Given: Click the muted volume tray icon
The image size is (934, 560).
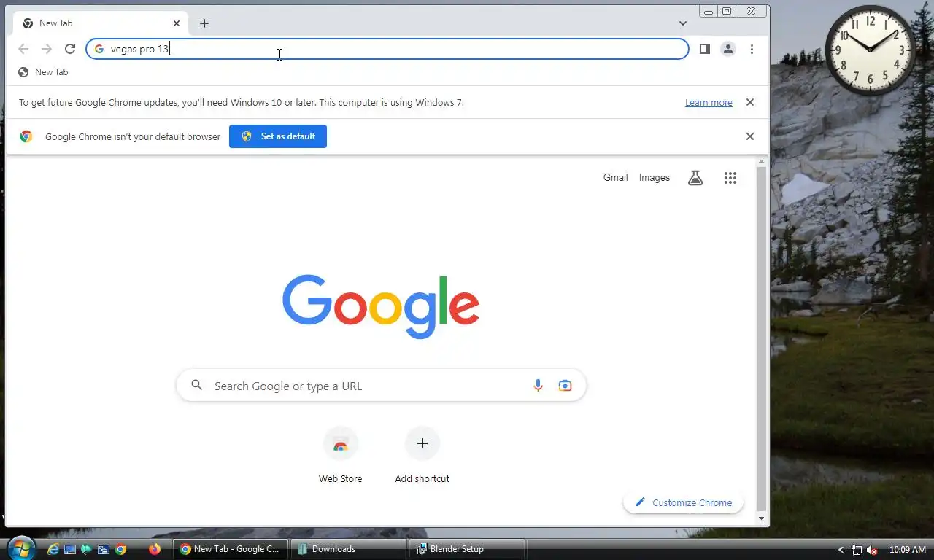Looking at the screenshot, I should coord(871,550).
